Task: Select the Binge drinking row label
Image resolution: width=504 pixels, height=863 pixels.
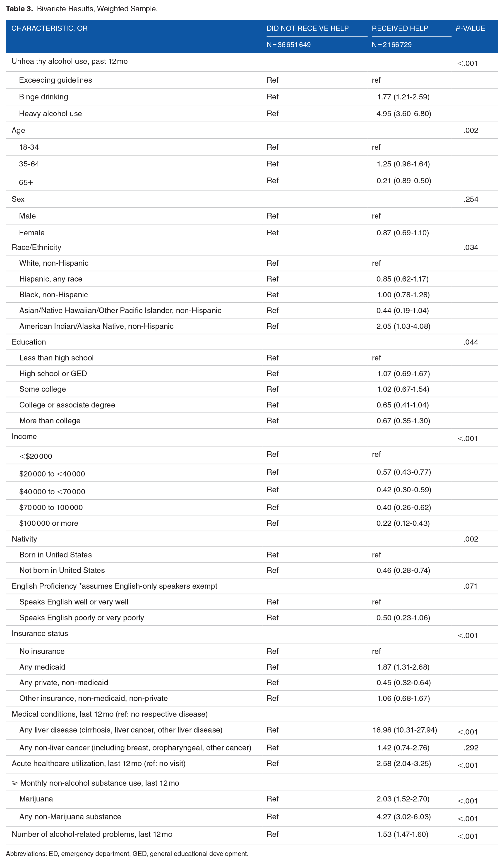Action: point(43,97)
